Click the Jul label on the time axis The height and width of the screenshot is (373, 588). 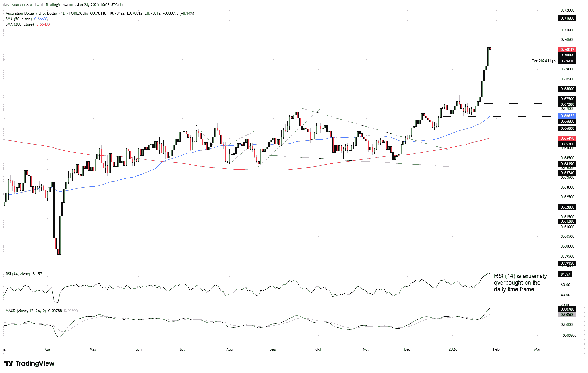tap(182, 349)
